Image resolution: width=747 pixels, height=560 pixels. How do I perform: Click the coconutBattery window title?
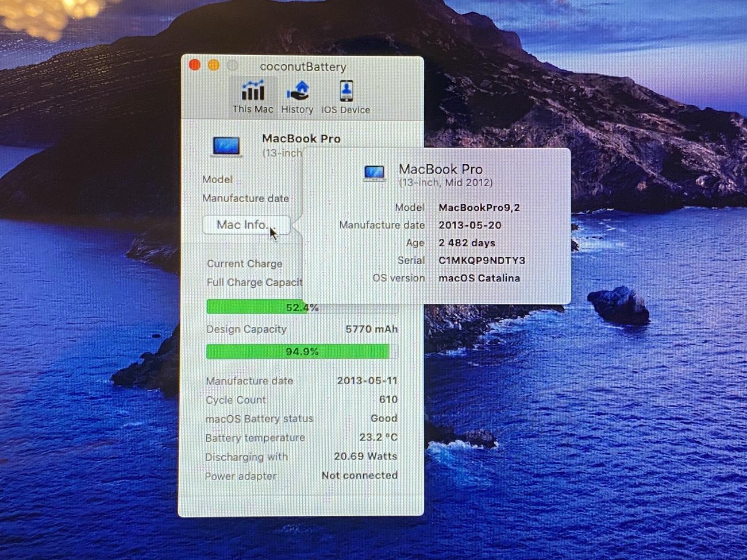pyautogui.click(x=303, y=67)
